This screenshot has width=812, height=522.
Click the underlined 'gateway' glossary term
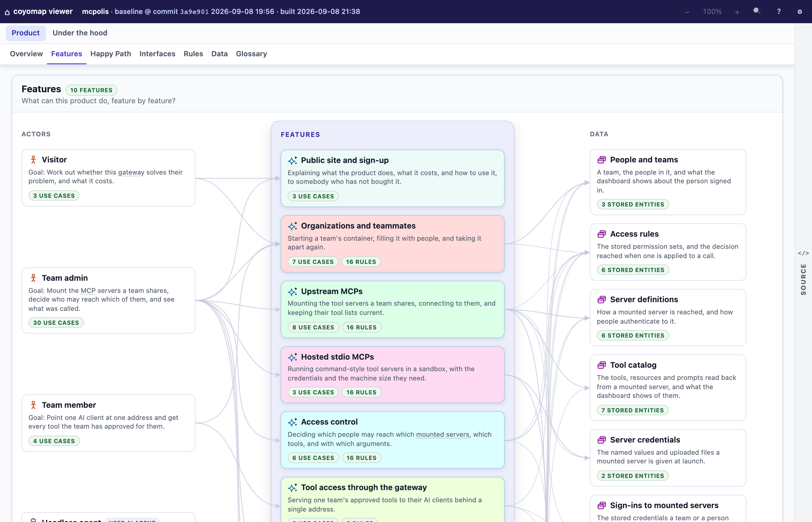131,172
